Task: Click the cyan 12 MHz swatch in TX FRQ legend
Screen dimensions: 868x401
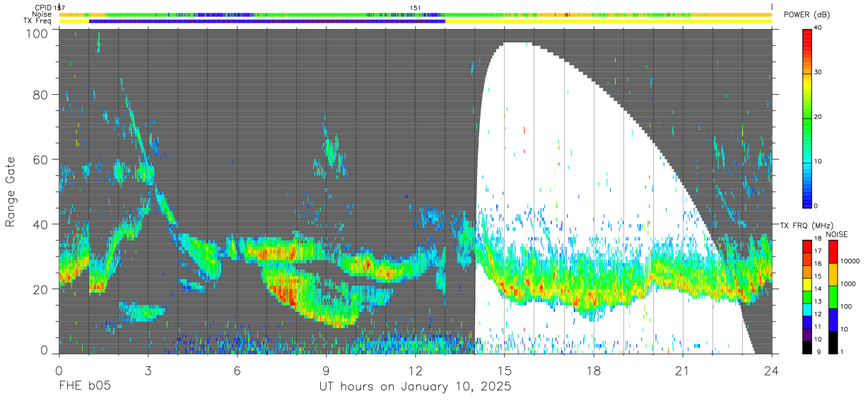Action: click(808, 309)
